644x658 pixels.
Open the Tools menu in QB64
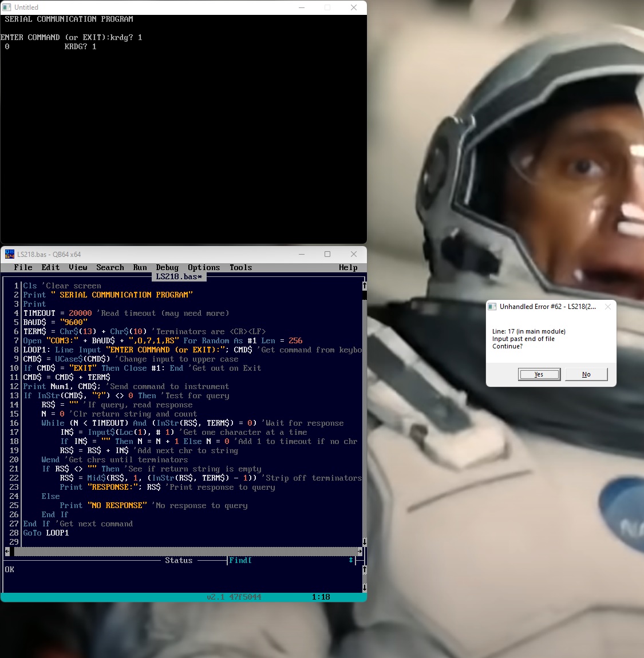pyautogui.click(x=240, y=267)
